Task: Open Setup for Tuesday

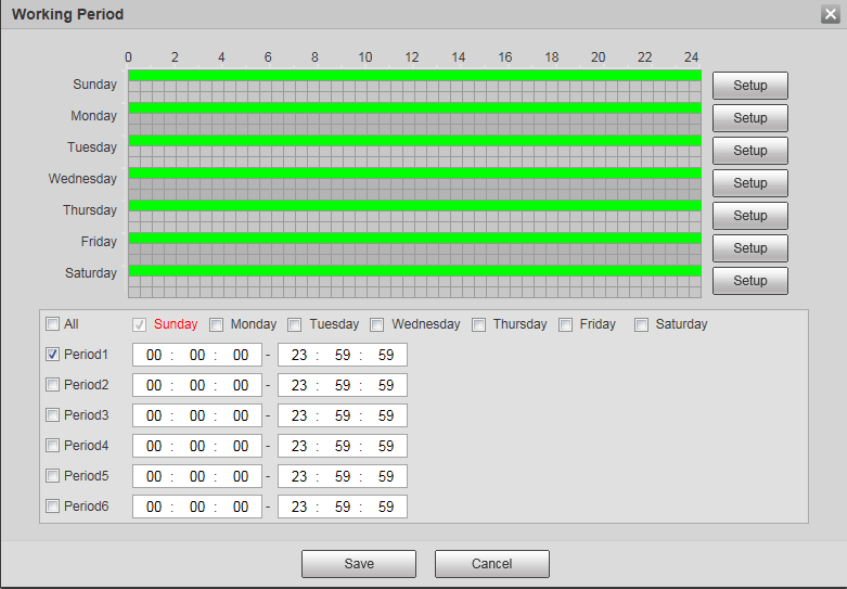Action: [x=750, y=150]
